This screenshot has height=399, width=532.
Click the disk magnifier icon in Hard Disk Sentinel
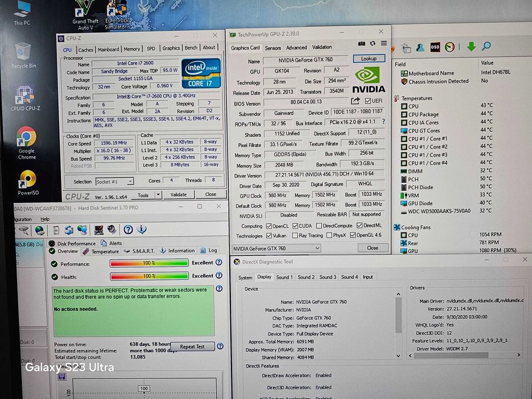tap(24, 230)
